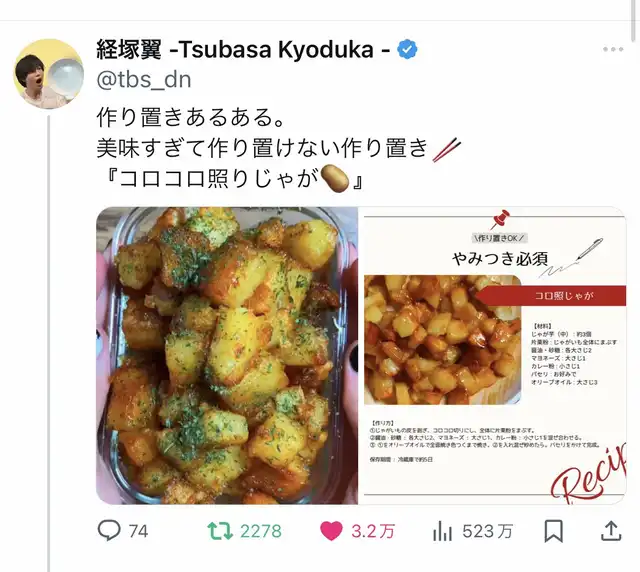
Task: Open the @tbs_dn handle link
Action: click(x=144, y=80)
